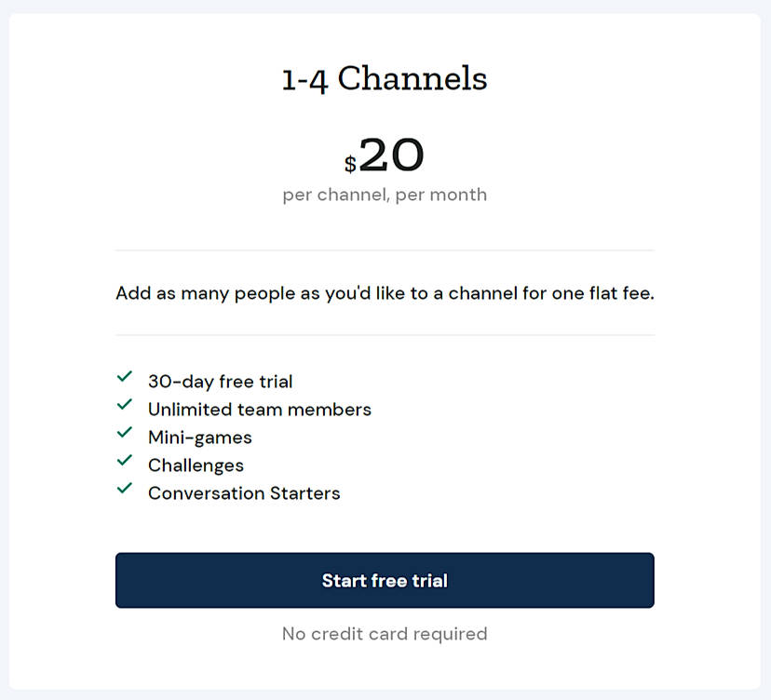Screen dimensions: 771x700
Task: Click the middle checkmark of the feature list
Action: click(x=125, y=432)
